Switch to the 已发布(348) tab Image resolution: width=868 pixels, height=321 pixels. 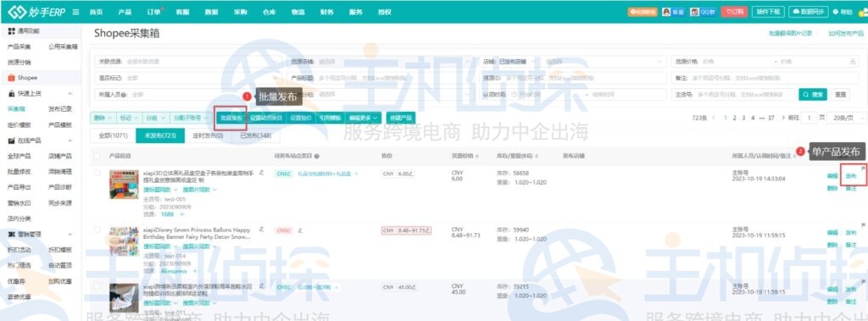(x=255, y=135)
